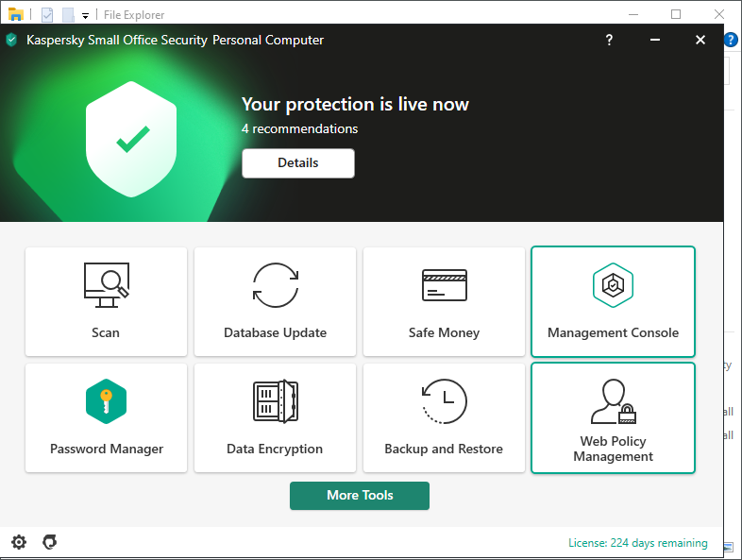Click the Details button
The image size is (742, 560).
pyautogui.click(x=298, y=163)
